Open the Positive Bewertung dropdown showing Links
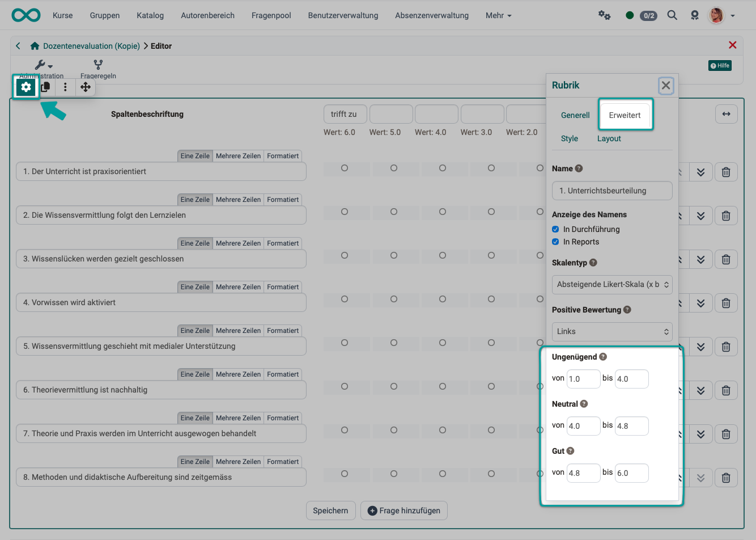Image resolution: width=756 pixels, height=540 pixels. 612,331
